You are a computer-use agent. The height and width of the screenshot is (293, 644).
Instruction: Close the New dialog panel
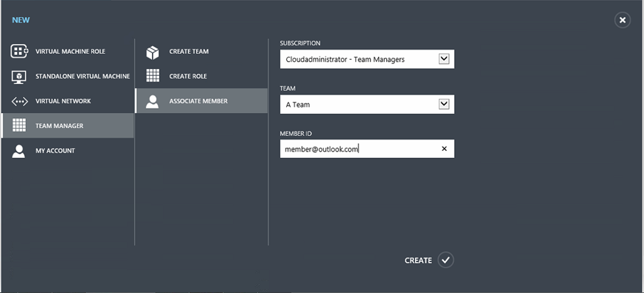622,20
